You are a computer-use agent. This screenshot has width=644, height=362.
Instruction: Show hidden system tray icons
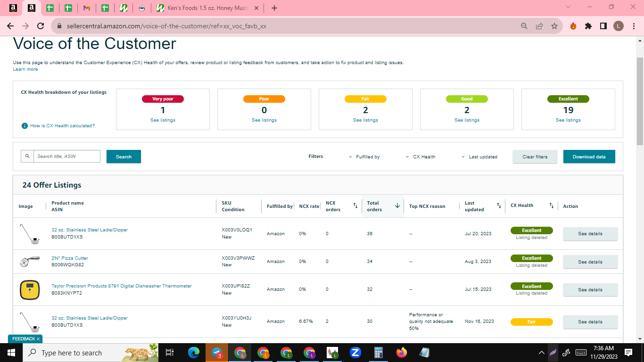coord(542,353)
